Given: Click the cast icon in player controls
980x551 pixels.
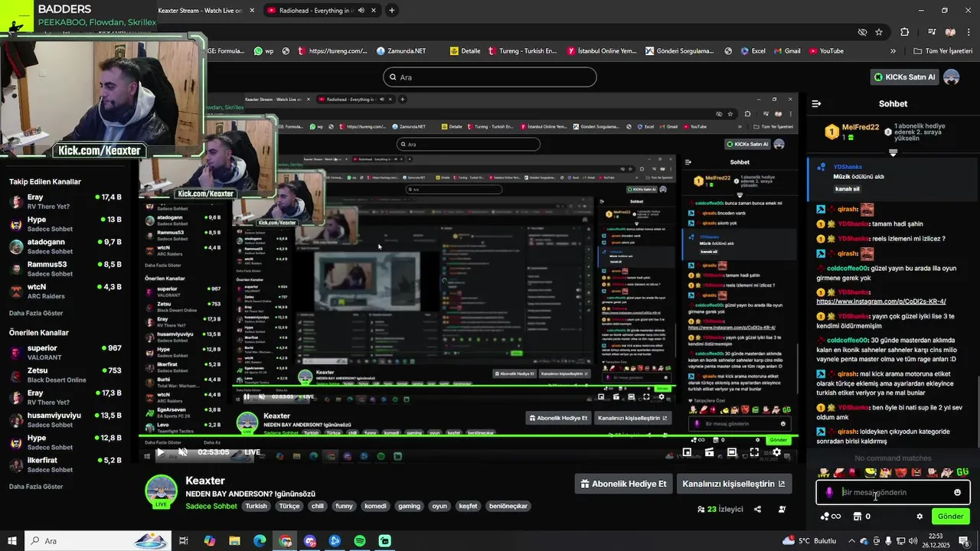Looking at the screenshot, I should [710, 452].
